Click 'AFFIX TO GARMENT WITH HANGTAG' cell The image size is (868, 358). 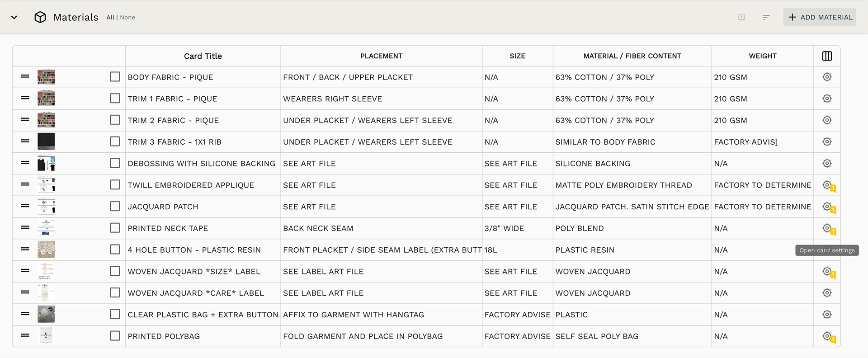[x=382, y=315]
